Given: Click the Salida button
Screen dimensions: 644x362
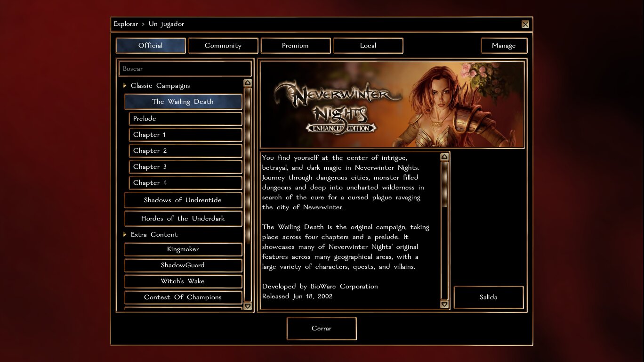Looking at the screenshot, I should point(489,297).
